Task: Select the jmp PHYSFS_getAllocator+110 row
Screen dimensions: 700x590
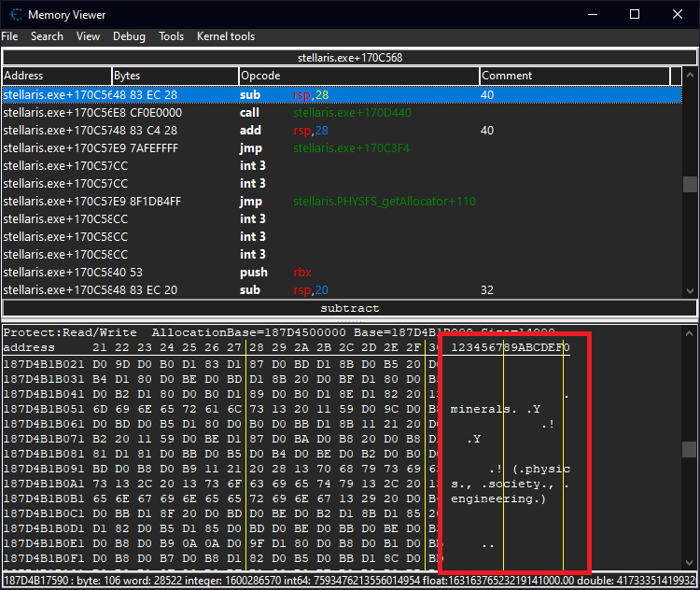Action: tap(342, 202)
